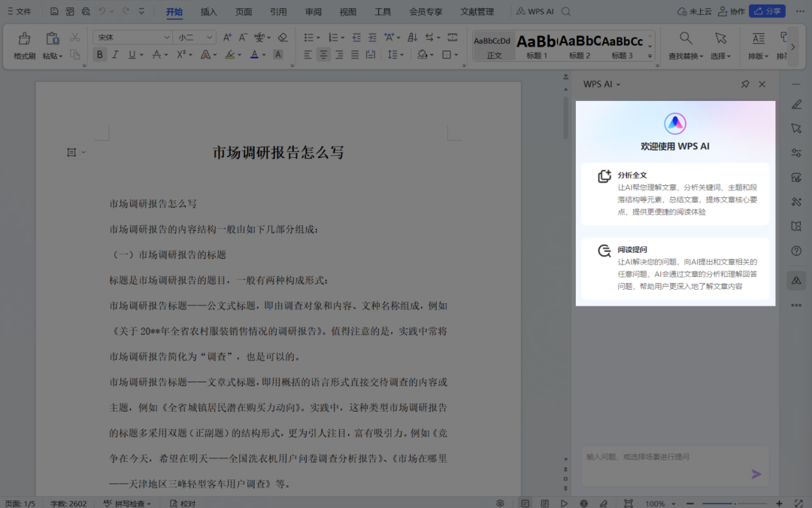812x508 pixels.
Task: Select the 分析全文 card
Action: pos(675,194)
